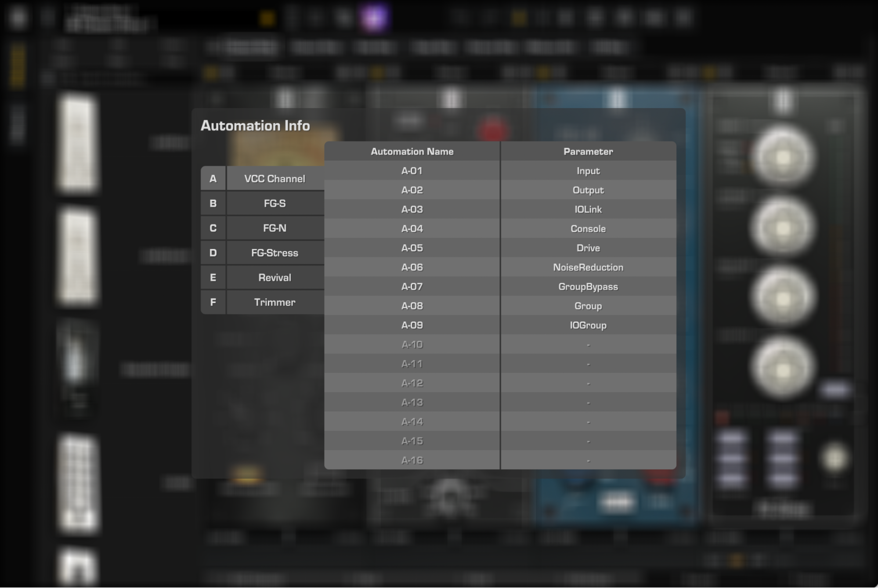This screenshot has width=878, height=588.
Task: Select the A-10 automation row
Action: click(x=500, y=345)
